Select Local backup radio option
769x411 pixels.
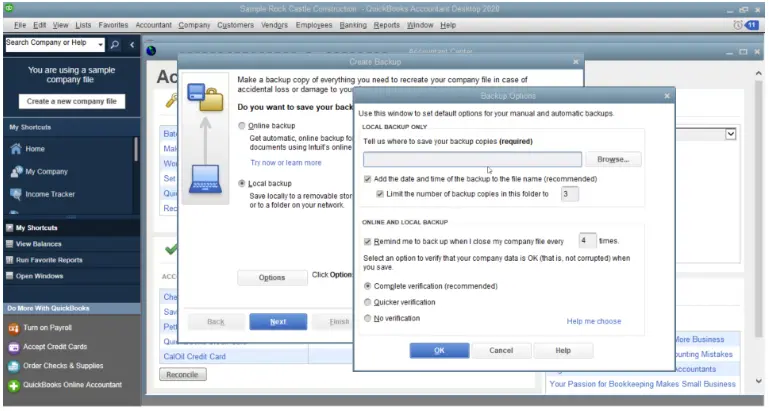click(x=242, y=183)
